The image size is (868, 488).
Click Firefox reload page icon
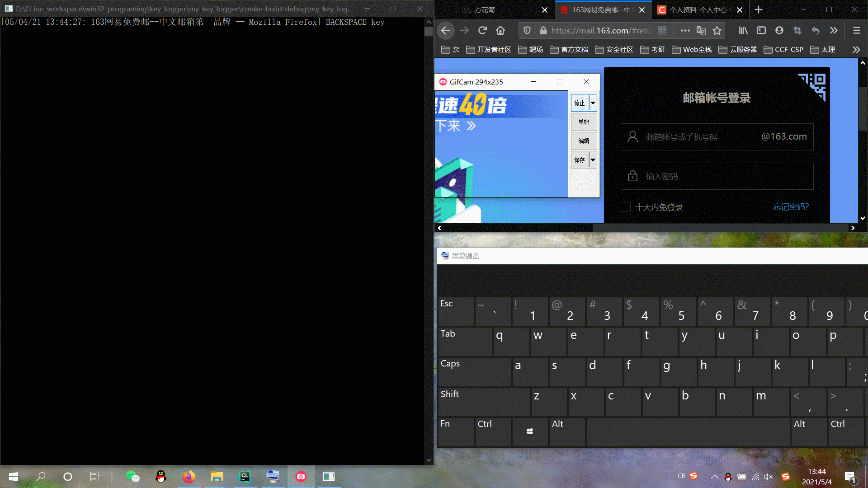pyautogui.click(x=482, y=30)
